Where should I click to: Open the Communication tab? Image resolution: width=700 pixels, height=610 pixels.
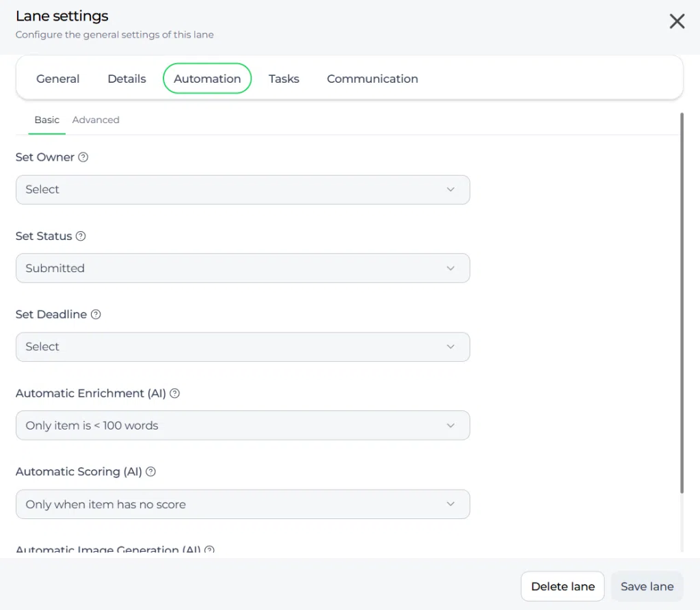pyautogui.click(x=373, y=79)
